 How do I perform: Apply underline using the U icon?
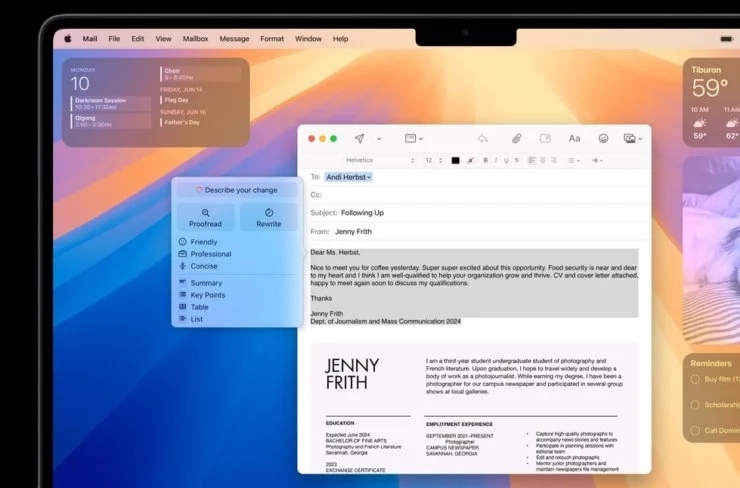(506, 160)
